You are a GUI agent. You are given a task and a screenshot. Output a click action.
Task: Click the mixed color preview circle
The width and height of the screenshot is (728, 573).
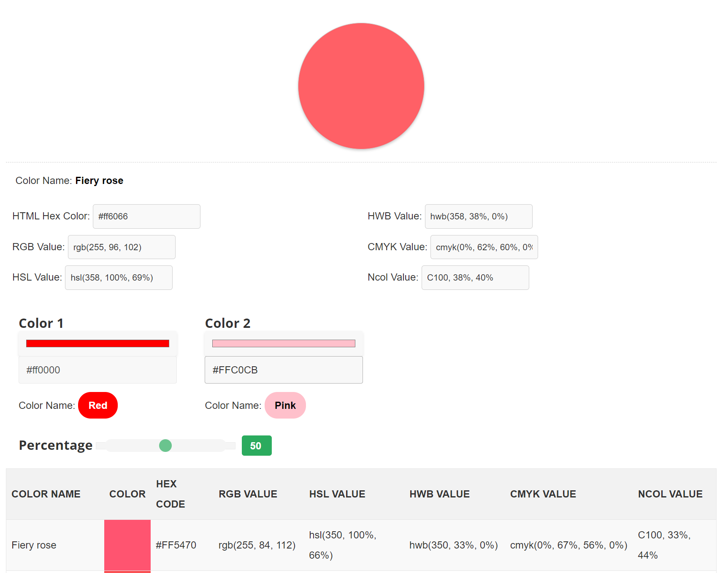click(x=361, y=86)
